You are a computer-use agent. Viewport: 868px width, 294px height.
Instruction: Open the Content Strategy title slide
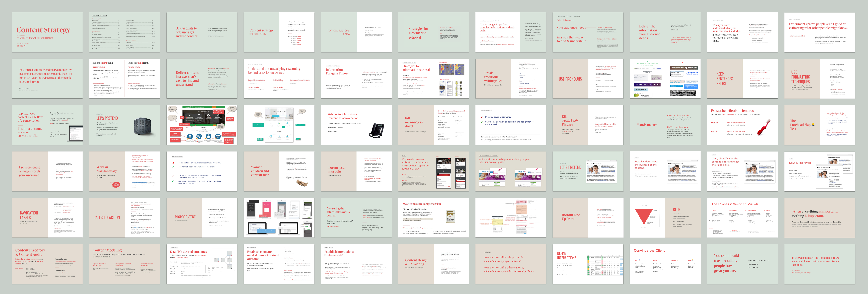click(47, 32)
